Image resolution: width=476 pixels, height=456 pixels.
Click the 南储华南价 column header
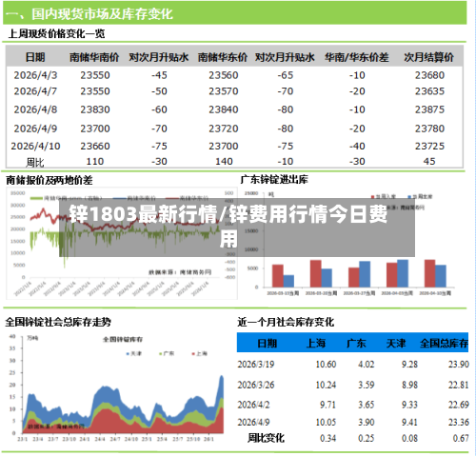point(94,57)
